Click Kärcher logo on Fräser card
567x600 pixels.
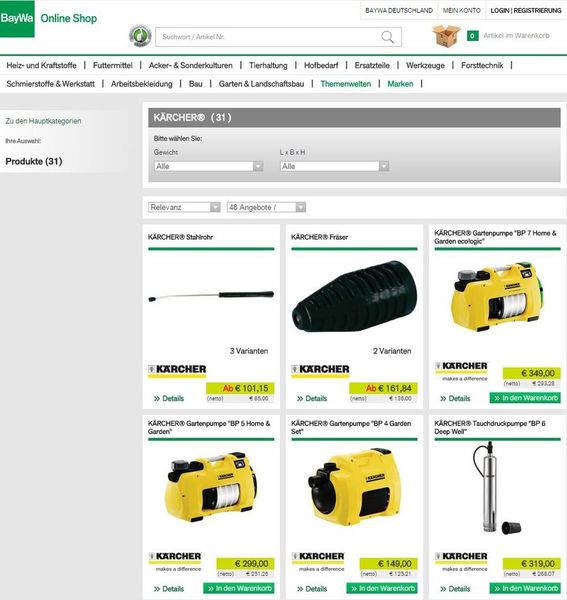320,370
